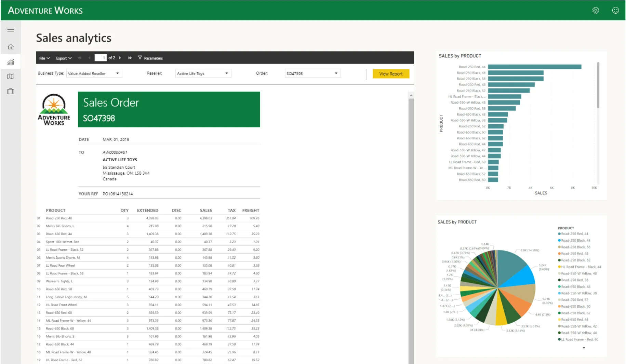Open the File menu

coord(44,58)
